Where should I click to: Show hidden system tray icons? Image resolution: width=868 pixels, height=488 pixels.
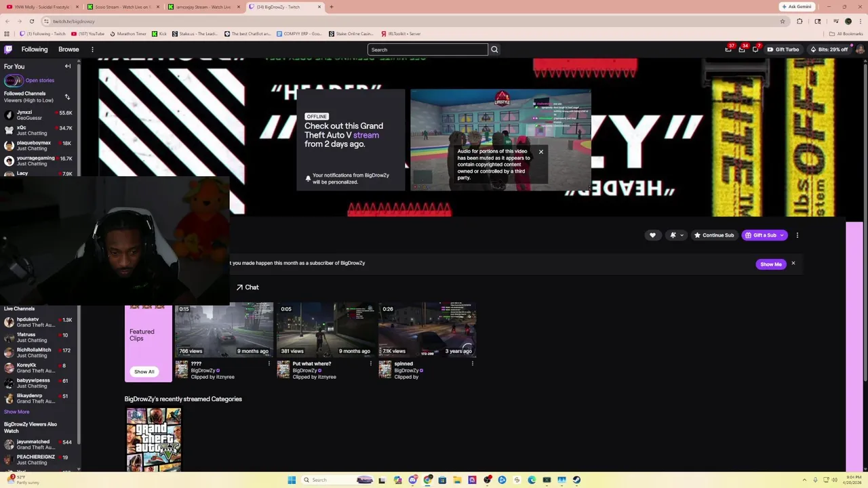coord(805,480)
